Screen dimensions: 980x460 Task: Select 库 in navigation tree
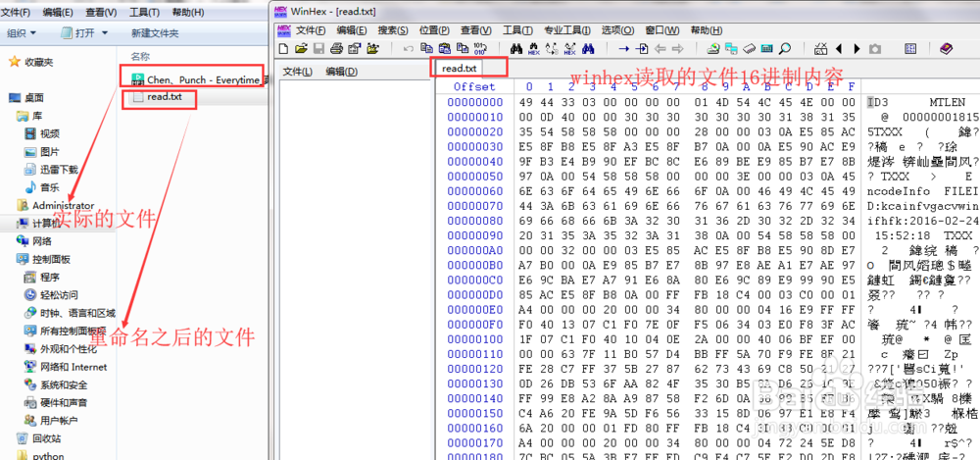30,116
